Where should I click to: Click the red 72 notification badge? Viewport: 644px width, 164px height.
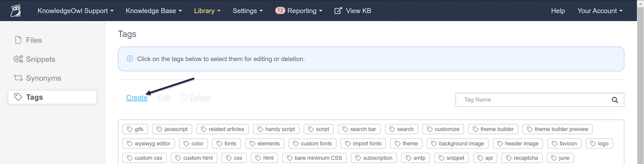[x=280, y=11]
